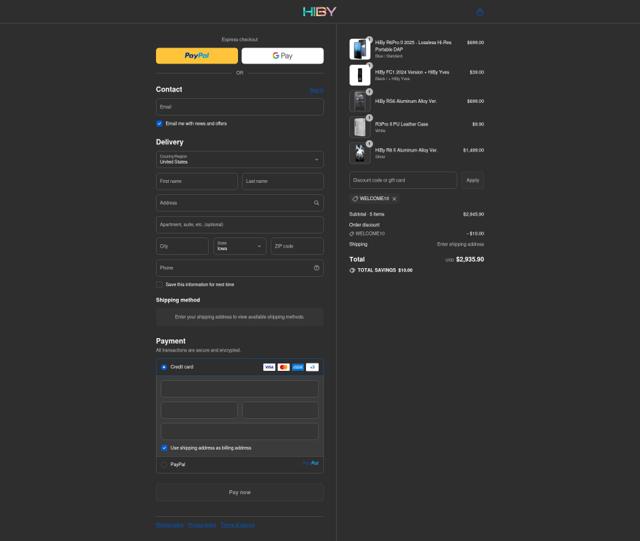This screenshot has height=541, width=640.
Task: Pay with Google Pay express checkout
Action: tap(282, 56)
